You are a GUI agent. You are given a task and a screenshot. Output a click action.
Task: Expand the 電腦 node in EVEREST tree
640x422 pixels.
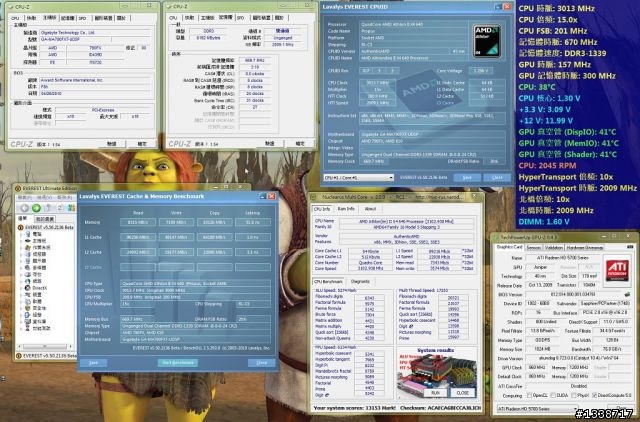[x=21, y=234]
